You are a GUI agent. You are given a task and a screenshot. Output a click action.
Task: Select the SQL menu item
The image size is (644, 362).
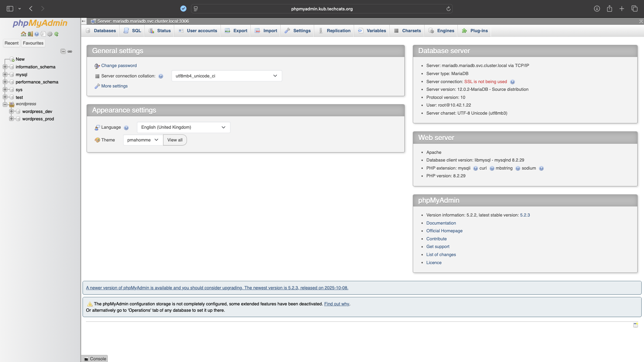[136, 31]
